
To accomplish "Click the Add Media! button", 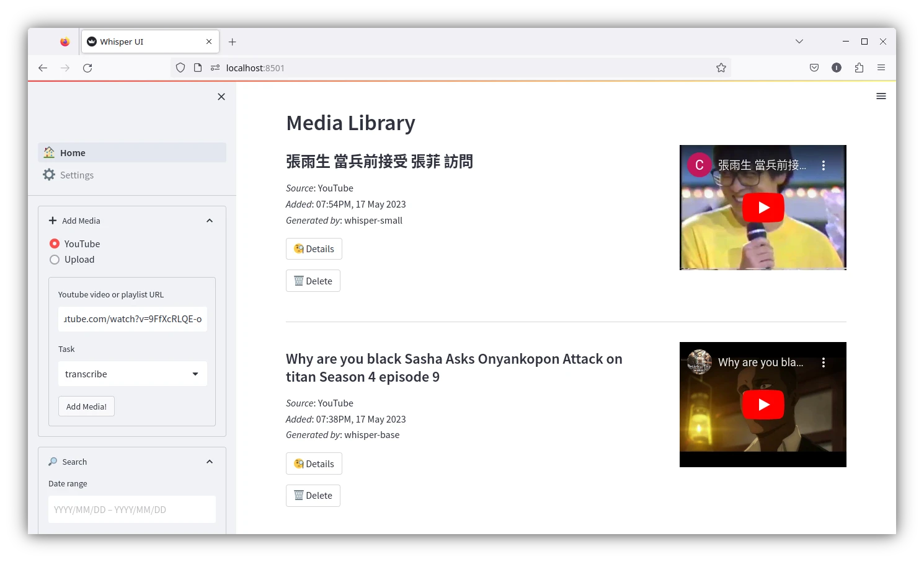I will tap(86, 406).
